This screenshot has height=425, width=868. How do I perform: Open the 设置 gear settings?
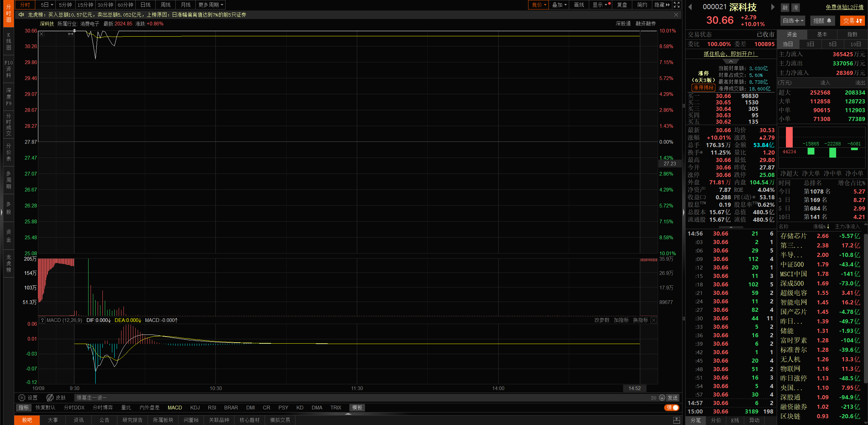(22, 398)
